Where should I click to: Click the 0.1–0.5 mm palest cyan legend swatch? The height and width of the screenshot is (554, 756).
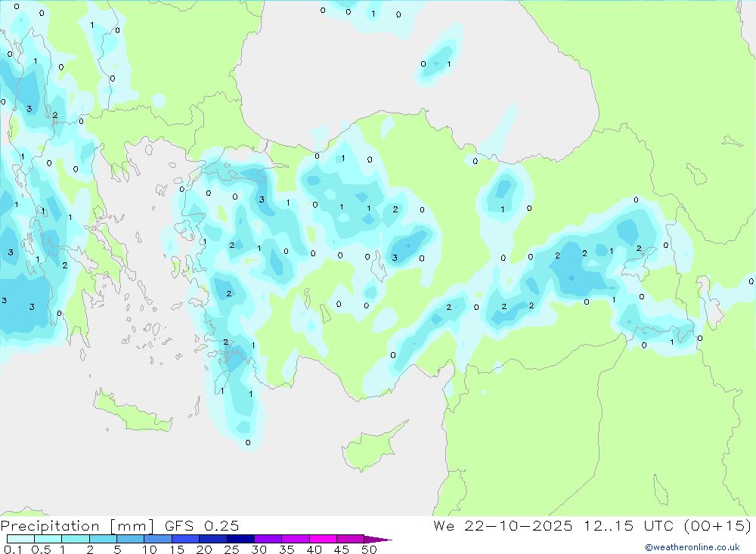tap(20, 539)
